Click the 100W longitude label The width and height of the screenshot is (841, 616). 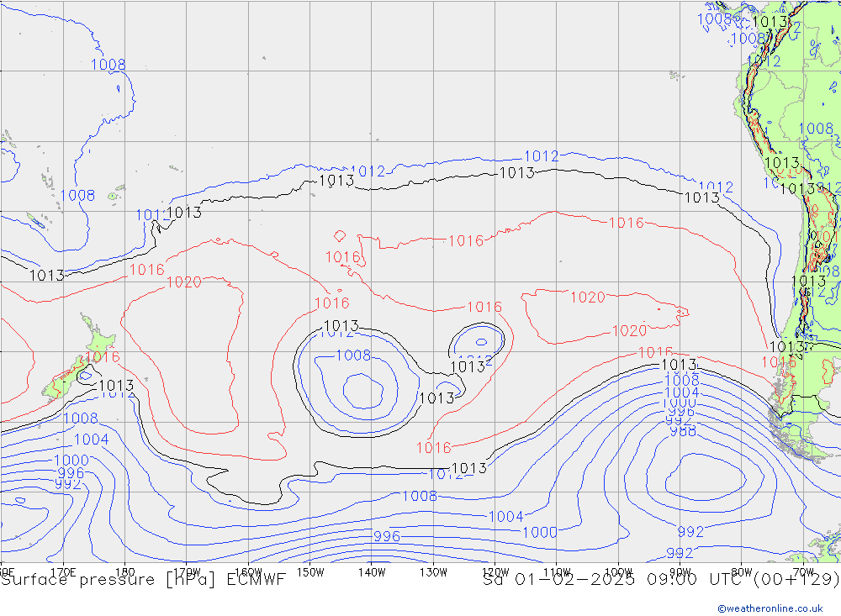(x=618, y=571)
